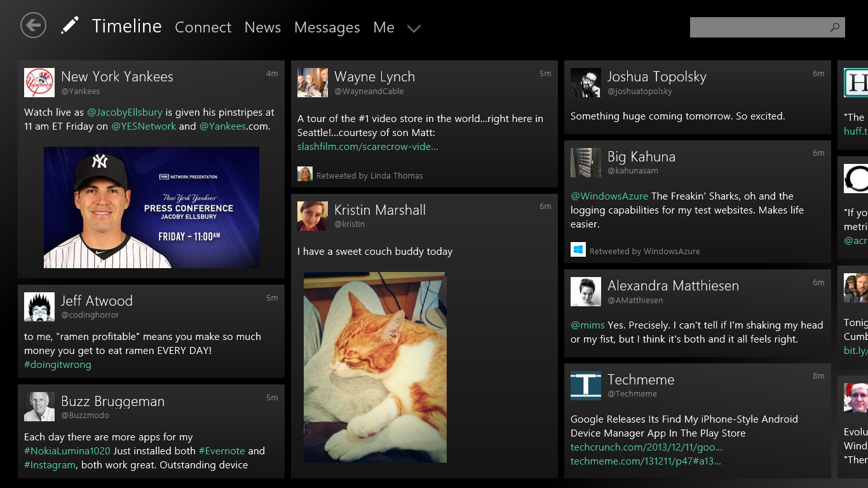Compose a new tweet with pencil icon
The height and width of the screenshot is (488, 868).
tap(69, 25)
